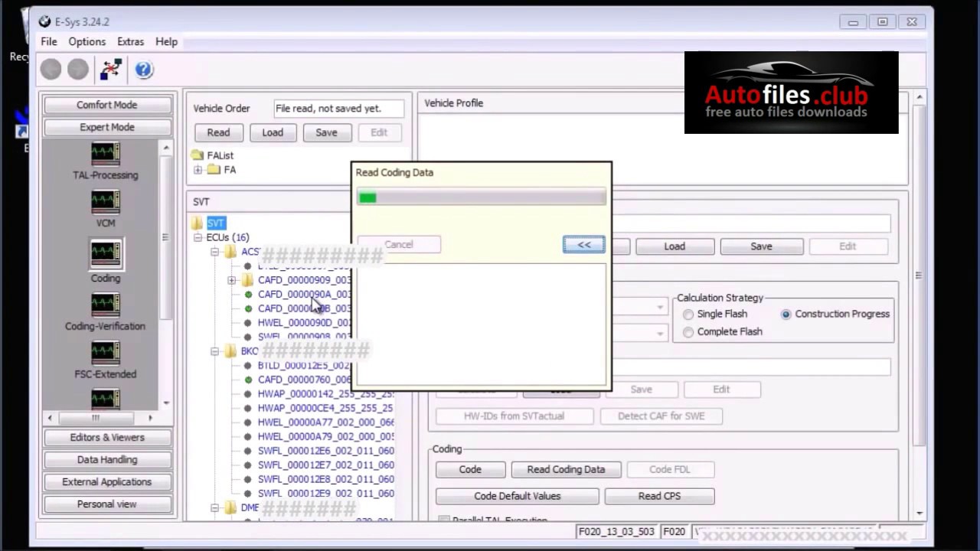The image size is (980, 551).
Task: Open the File menu
Action: tap(48, 41)
